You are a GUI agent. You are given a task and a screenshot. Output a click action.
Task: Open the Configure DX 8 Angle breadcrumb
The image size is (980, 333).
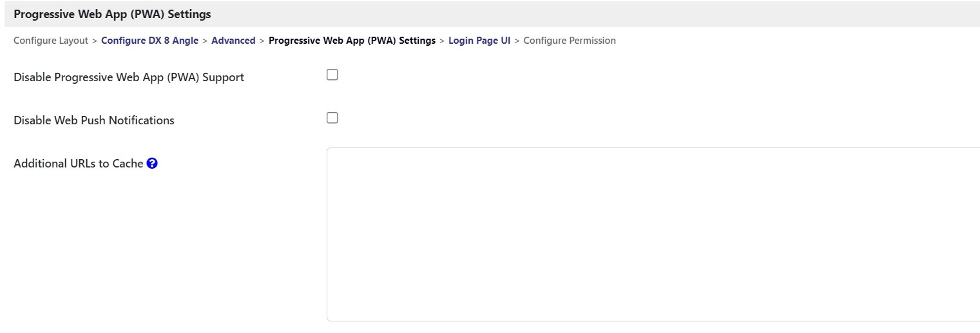click(149, 41)
